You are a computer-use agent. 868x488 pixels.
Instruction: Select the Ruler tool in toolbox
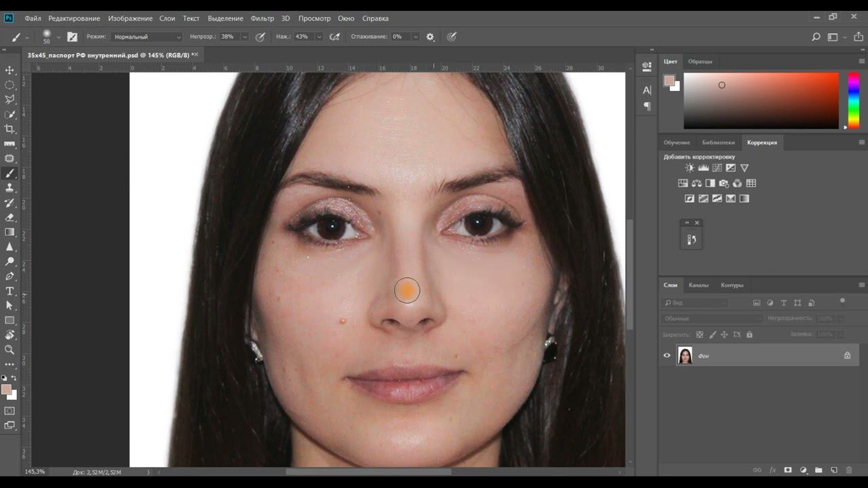click(x=9, y=144)
